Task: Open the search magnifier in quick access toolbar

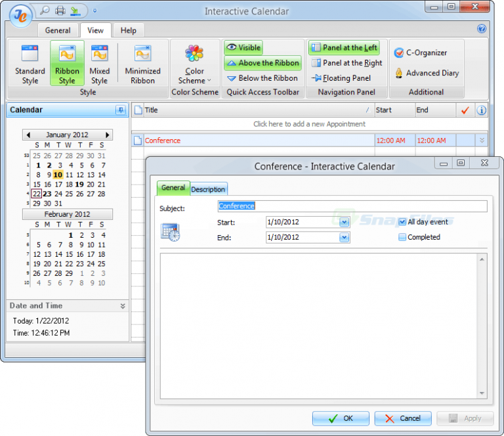Action: click(x=45, y=11)
